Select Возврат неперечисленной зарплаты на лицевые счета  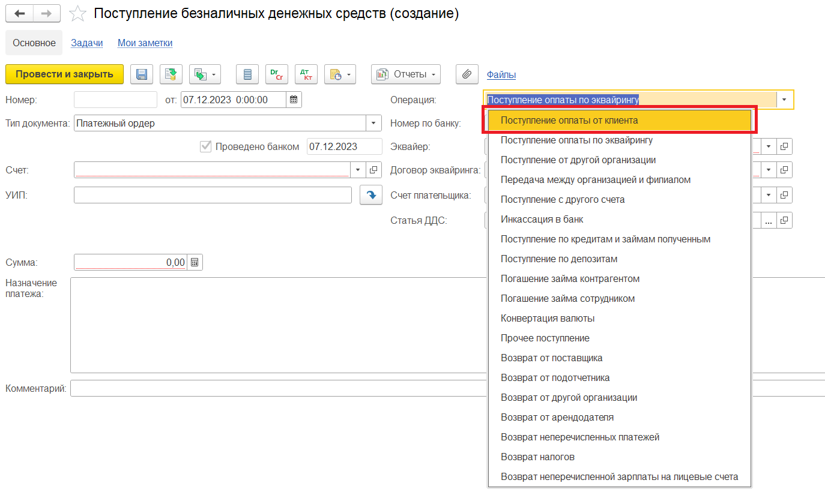click(x=619, y=477)
